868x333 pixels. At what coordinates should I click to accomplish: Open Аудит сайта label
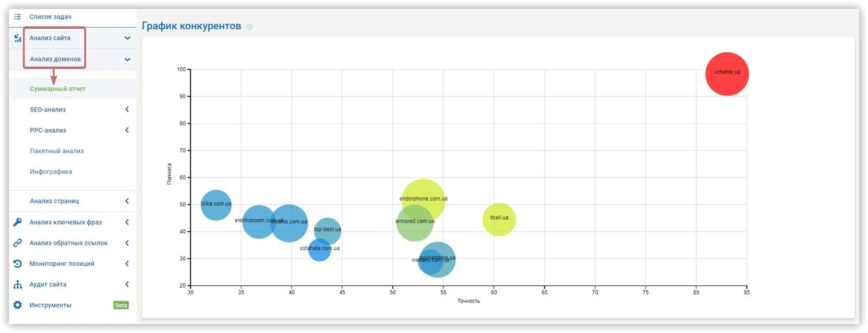(48, 284)
